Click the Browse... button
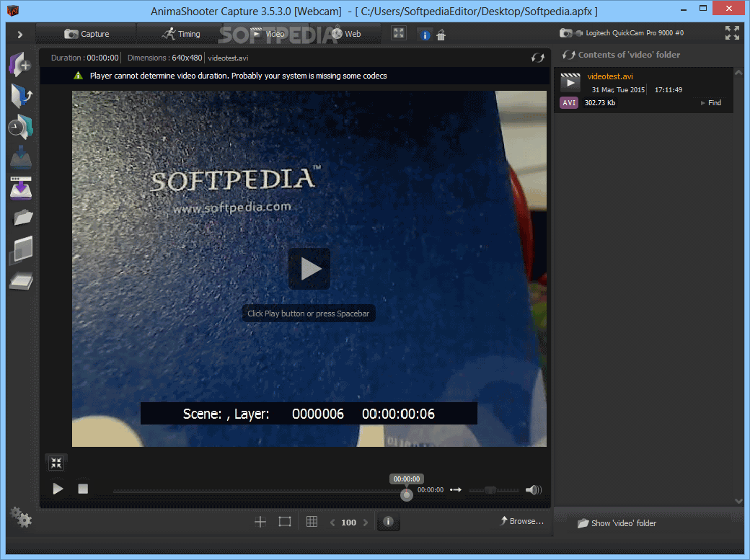 (x=522, y=521)
